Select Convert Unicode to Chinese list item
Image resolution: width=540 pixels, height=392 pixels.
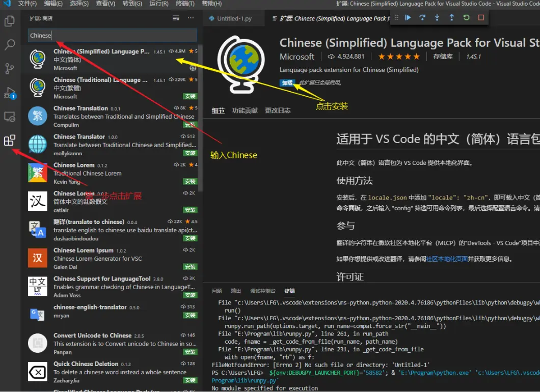110,343
